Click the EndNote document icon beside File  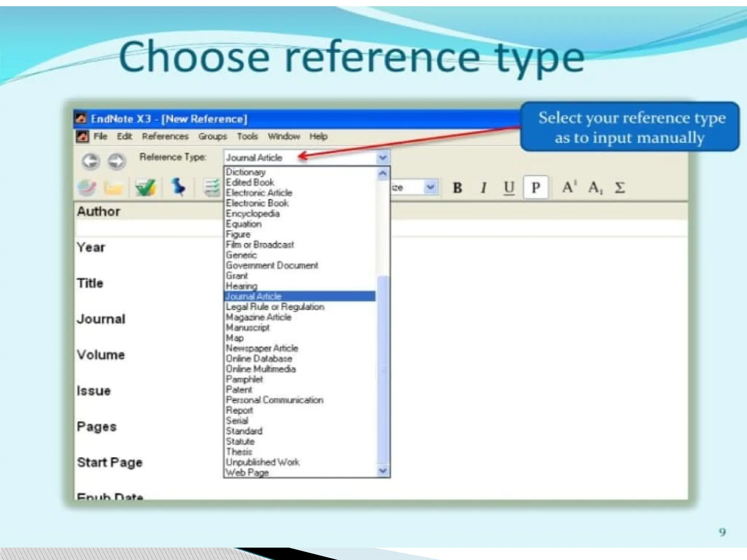point(82,136)
